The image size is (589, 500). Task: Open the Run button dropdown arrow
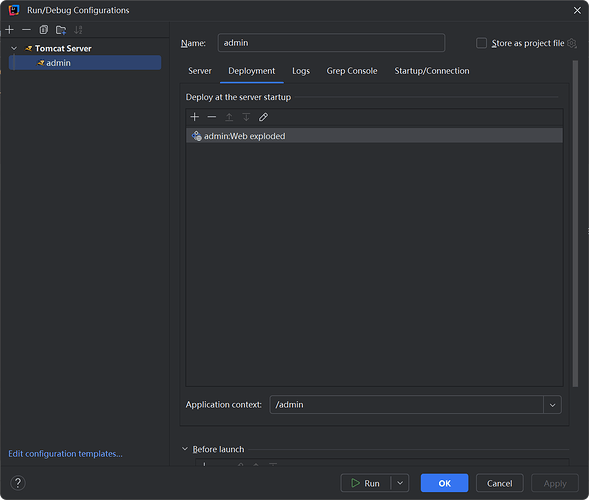[400, 483]
